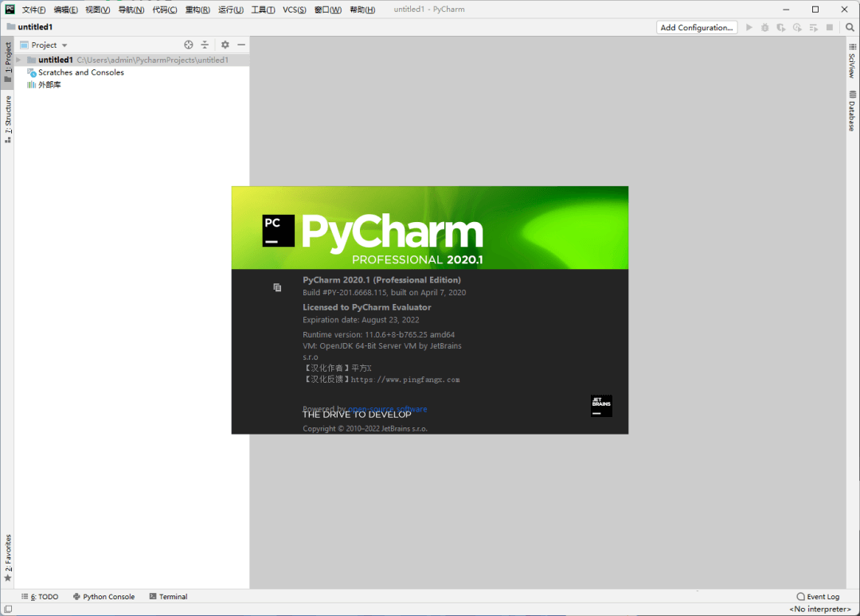Open the Python Console tool window
The image size is (860, 616).
[104, 596]
